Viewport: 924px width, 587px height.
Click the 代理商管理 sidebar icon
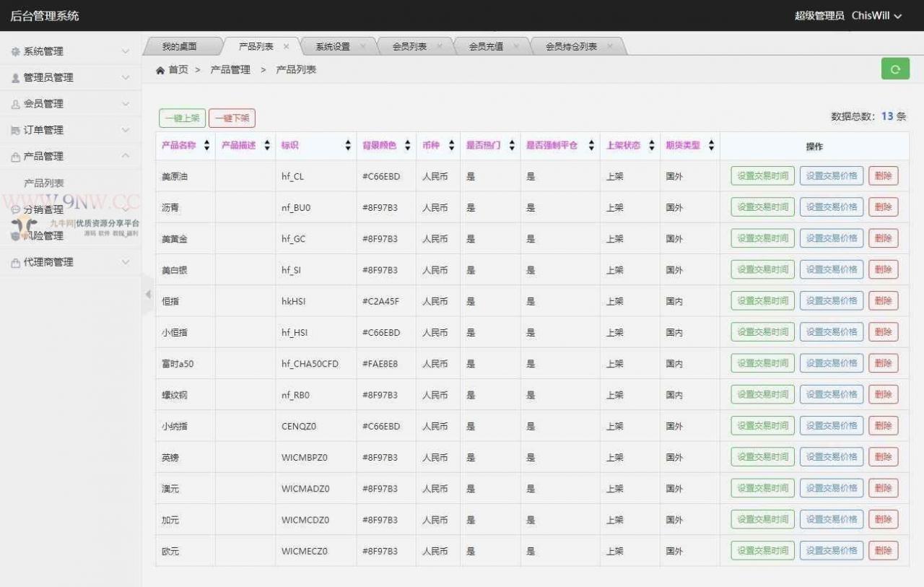click(16, 263)
